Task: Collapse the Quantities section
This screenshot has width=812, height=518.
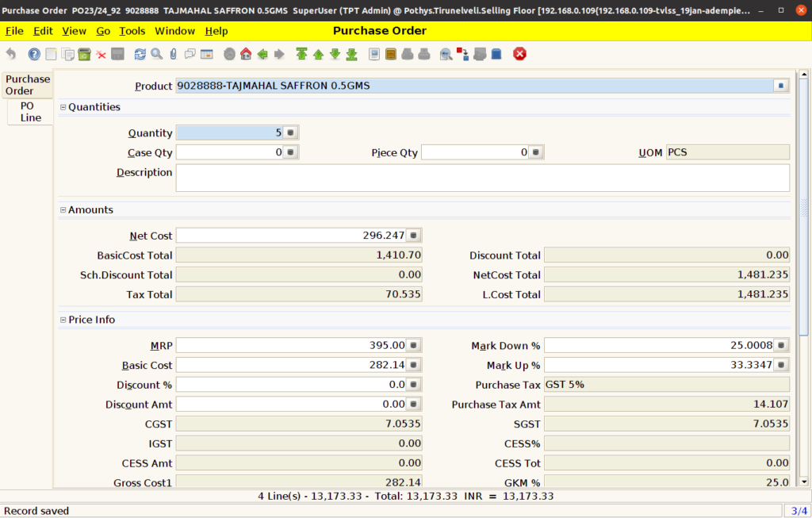Action: tap(63, 107)
